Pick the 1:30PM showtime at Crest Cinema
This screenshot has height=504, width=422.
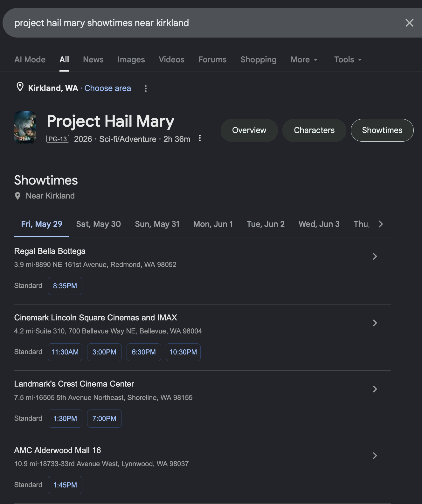pos(65,418)
